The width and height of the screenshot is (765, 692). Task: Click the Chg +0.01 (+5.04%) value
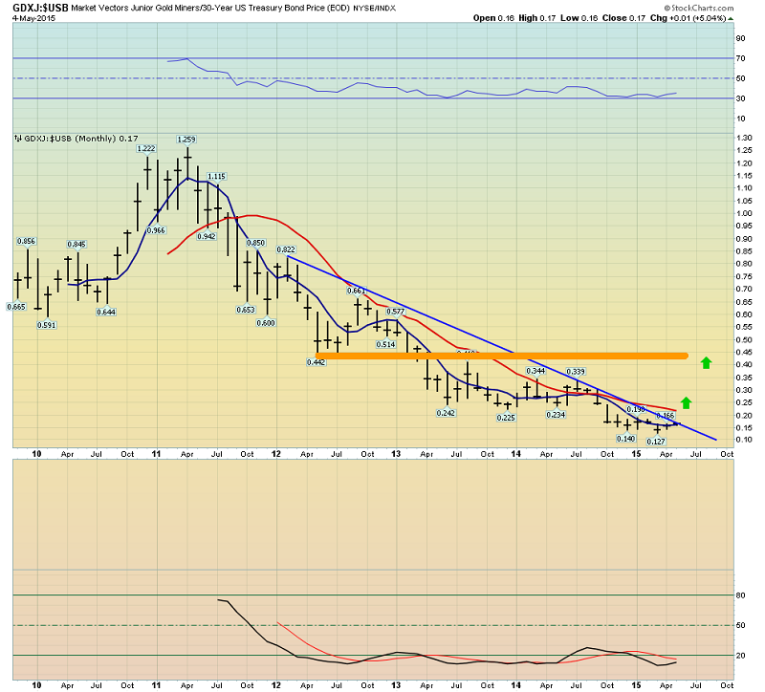pos(688,18)
